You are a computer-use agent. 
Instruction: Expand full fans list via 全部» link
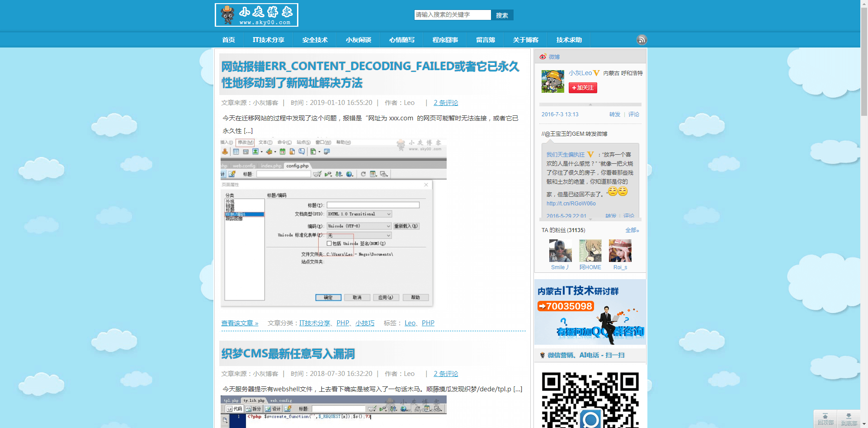632,230
